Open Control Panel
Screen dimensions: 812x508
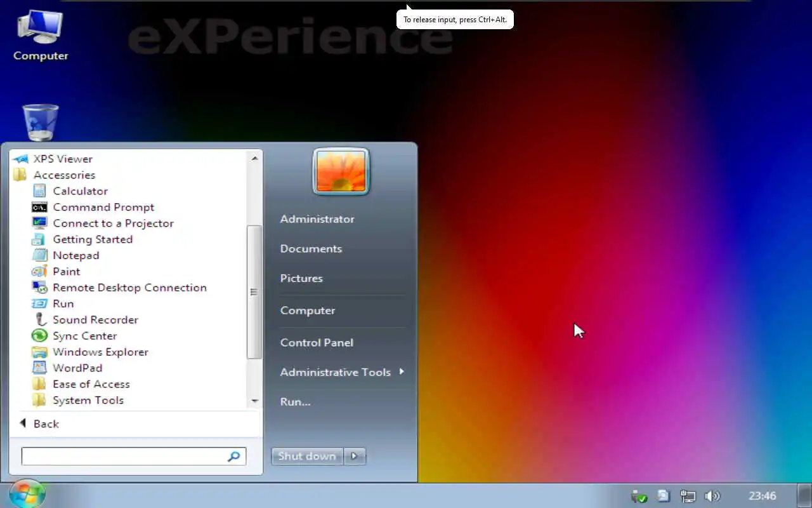(x=317, y=342)
